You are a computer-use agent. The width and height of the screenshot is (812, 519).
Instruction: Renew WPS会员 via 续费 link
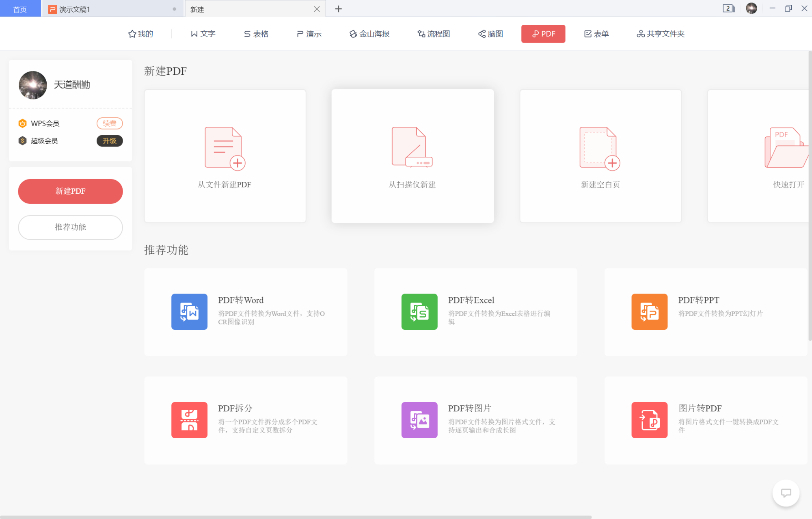click(109, 123)
